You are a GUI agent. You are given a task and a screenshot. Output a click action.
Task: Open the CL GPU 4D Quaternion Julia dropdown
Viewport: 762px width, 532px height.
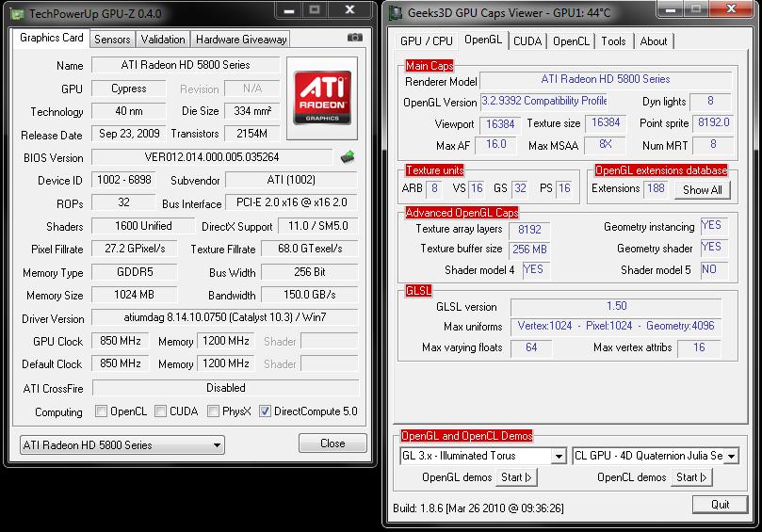[656, 456]
